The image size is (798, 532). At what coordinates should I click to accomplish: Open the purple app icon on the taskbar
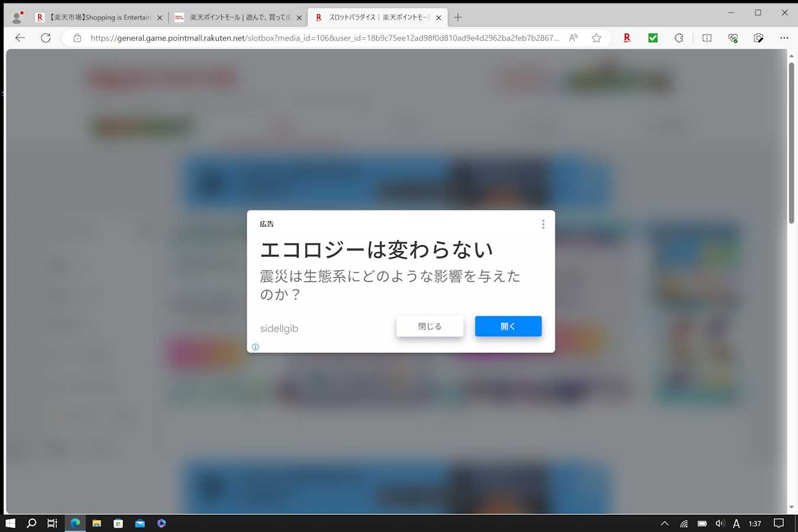tap(161, 523)
